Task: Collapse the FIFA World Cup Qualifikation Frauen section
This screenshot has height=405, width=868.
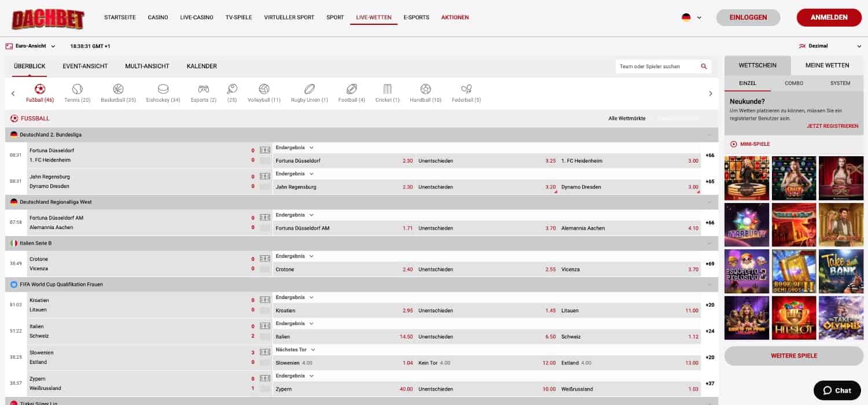Action: point(709,285)
